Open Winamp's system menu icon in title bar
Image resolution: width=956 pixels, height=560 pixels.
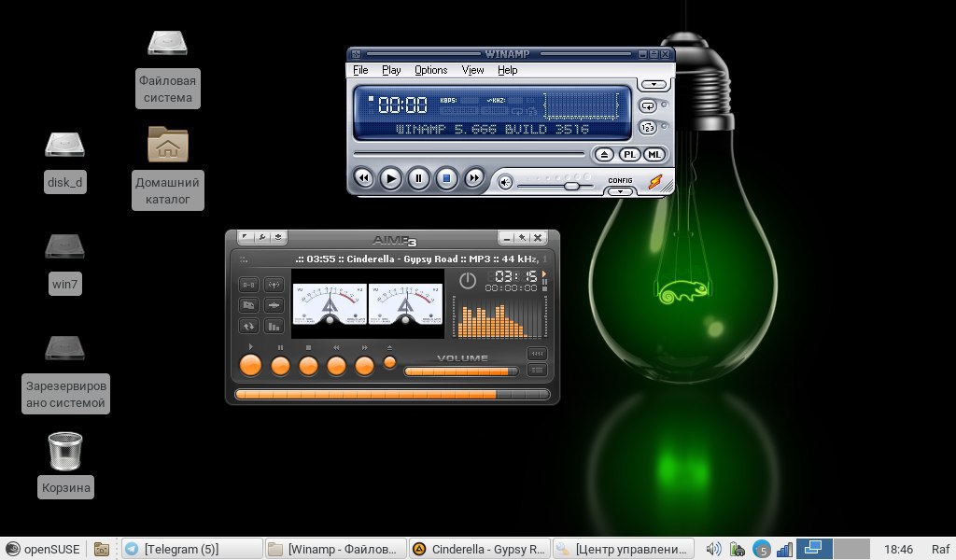click(356, 54)
